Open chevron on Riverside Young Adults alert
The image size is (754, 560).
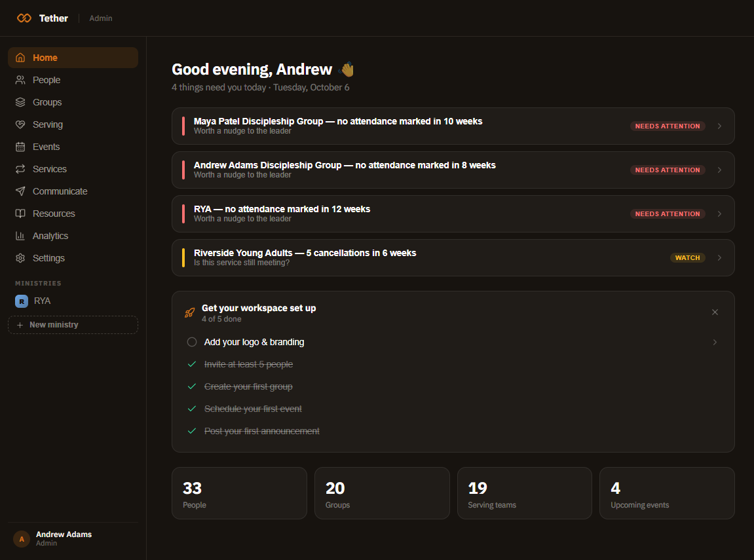(719, 257)
